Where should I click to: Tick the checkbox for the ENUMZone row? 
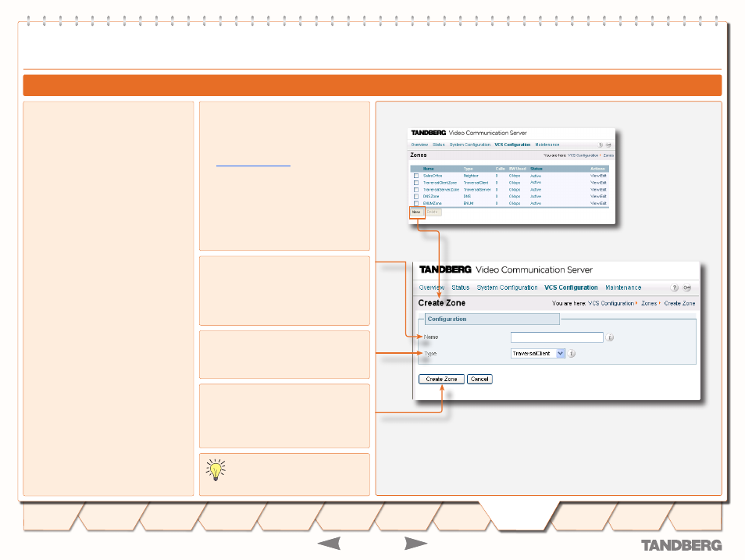point(416,203)
